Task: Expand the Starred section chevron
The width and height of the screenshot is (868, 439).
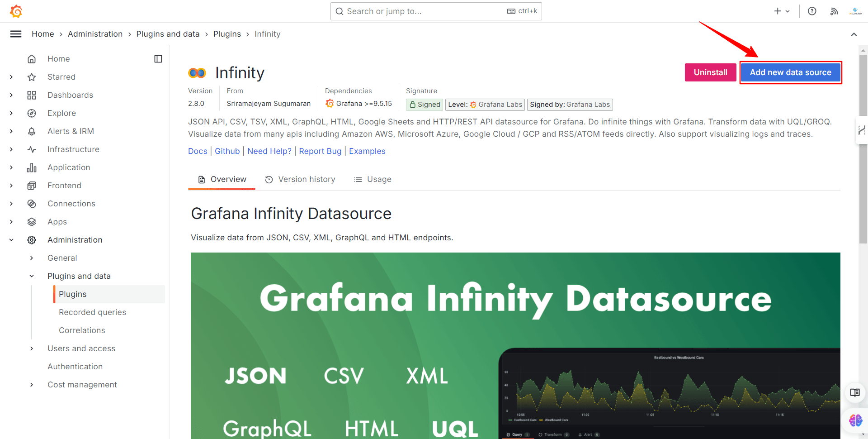Action: [11, 77]
